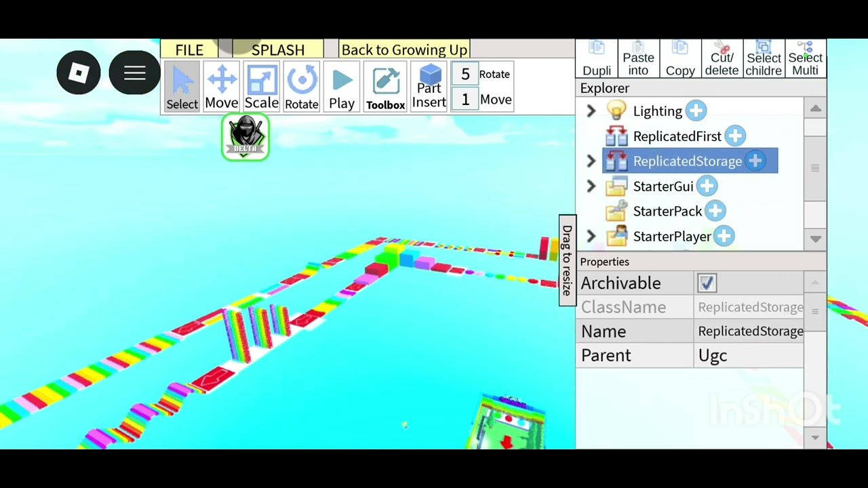
Task: Add object to StarterGui with plus
Action: (x=707, y=186)
